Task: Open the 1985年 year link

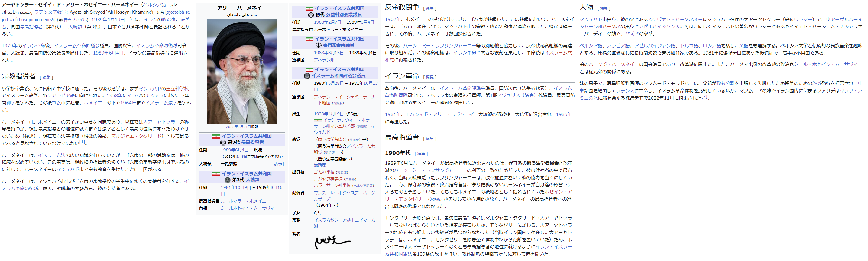Action: pyautogui.click(x=564, y=114)
